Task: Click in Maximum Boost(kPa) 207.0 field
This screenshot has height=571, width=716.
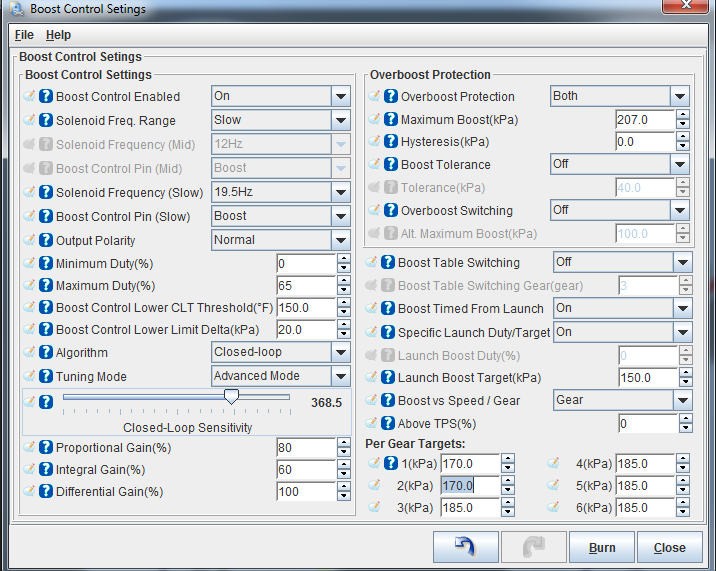Action: 645,119
